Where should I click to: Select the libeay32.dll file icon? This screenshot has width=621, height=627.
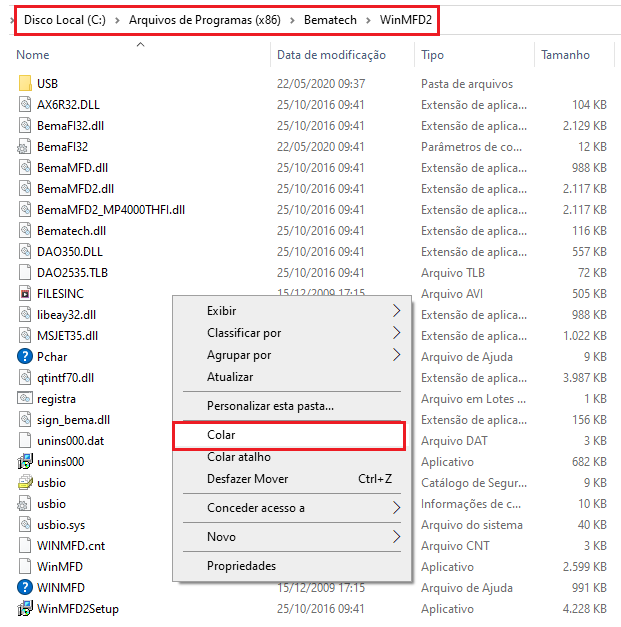(25, 315)
